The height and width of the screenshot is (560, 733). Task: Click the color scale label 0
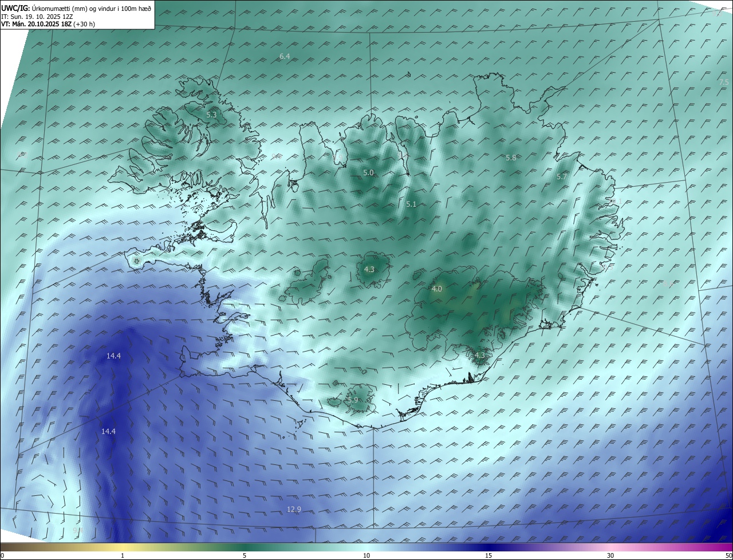(2, 555)
